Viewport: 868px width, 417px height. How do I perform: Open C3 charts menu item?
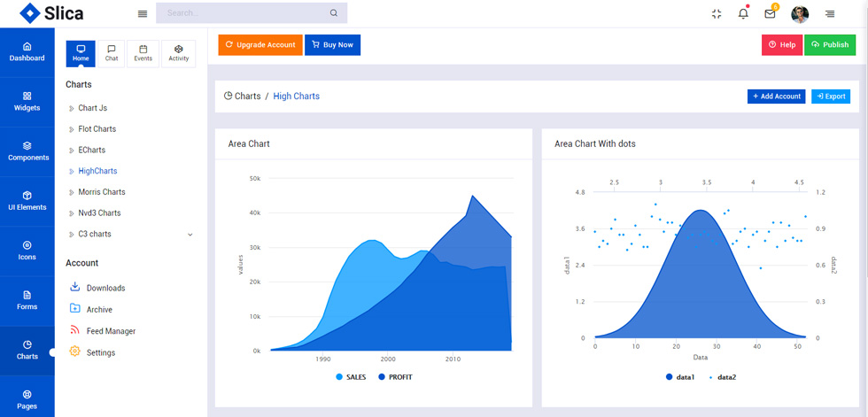[95, 234]
